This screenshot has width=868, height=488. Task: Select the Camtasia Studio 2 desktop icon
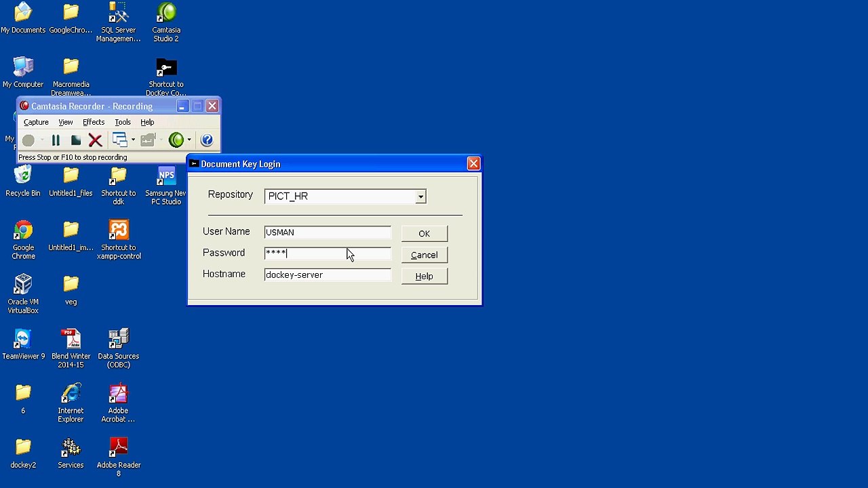[x=166, y=23]
